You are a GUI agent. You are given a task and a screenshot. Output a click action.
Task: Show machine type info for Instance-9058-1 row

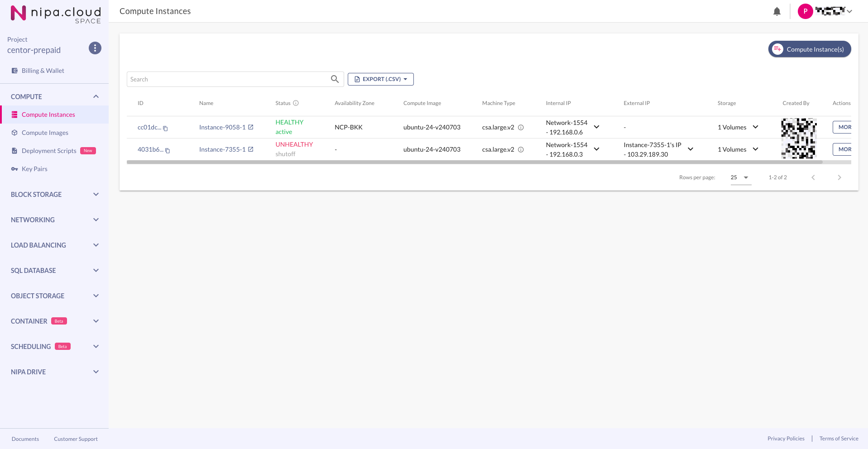[x=521, y=128]
